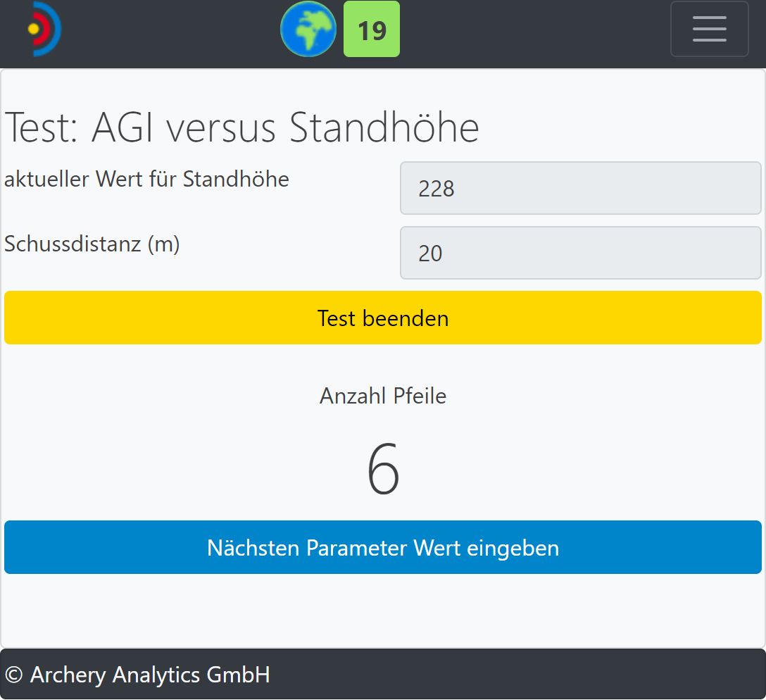Image resolution: width=766 pixels, height=700 pixels.
Task: Click the Test: AGI versus Standhöhe heading
Action: click(242, 127)
